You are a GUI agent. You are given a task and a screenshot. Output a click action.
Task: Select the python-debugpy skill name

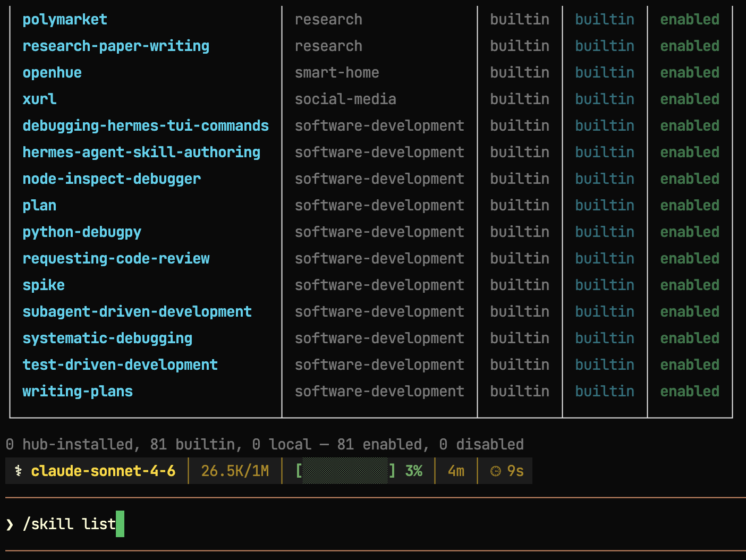pyautogui.click(x=82, y=232)
